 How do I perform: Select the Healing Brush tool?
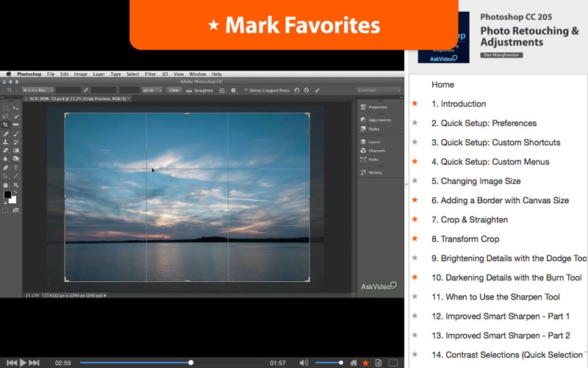pyautogui.click(x=6, y=134)
